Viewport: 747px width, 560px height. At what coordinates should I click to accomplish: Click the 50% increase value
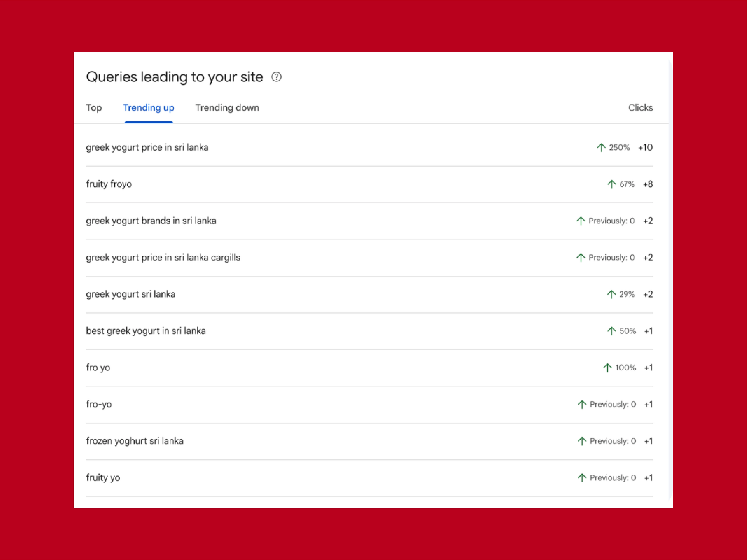[x=628, y=331]
